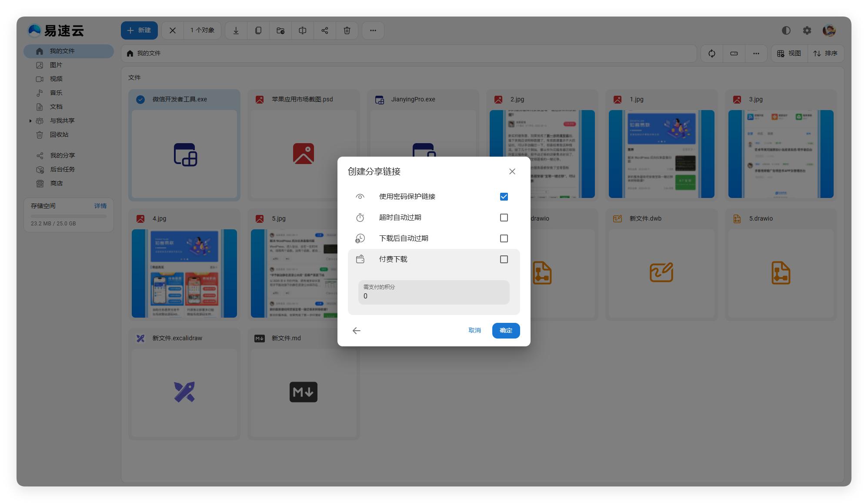Enable the paid download checkbox
The width and height of the screenshot is (868, 503).
tap(504, 259)
